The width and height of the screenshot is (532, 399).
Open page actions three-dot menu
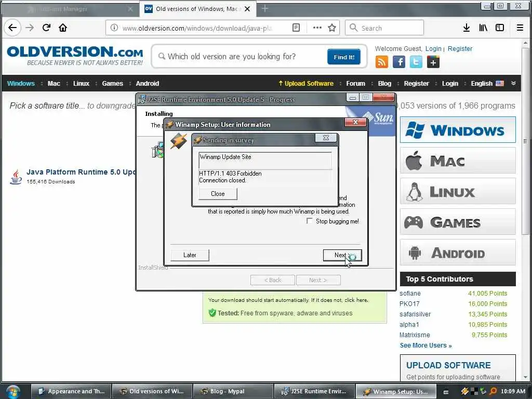317,28
